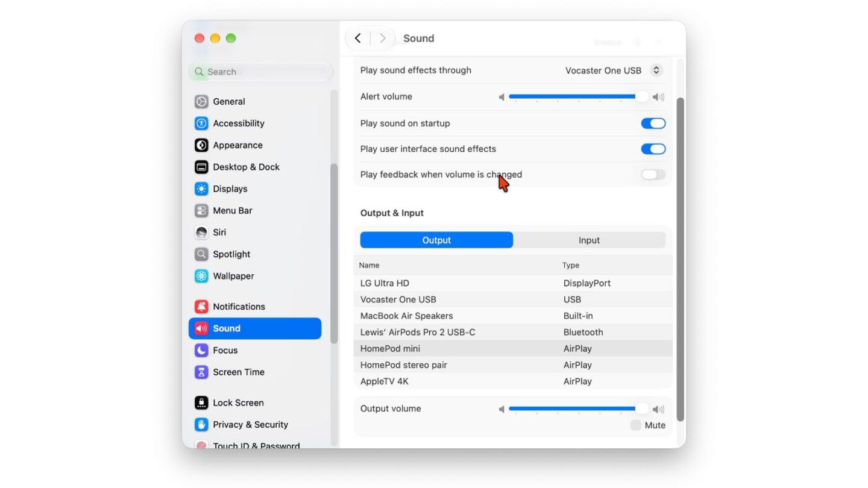Open Screen Time hourglass icon
The image size is (868, 488).
point(201,372)
